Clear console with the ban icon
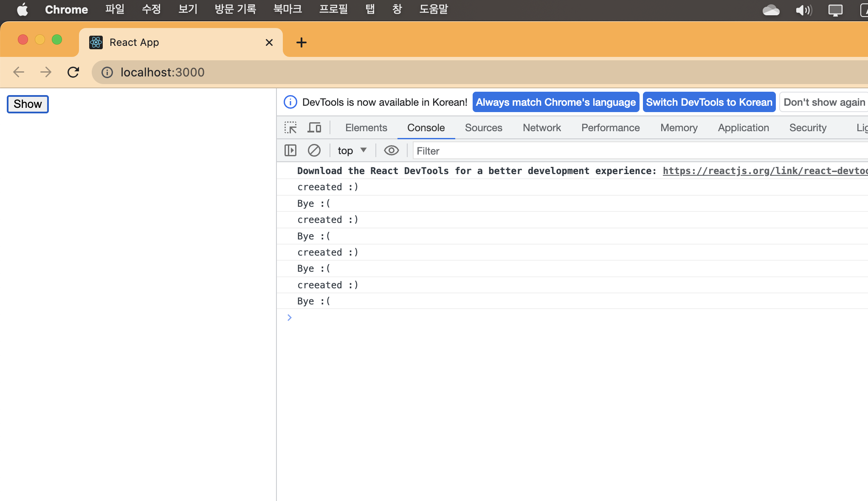Screen dimensions: 868x501 click(314, 150)
